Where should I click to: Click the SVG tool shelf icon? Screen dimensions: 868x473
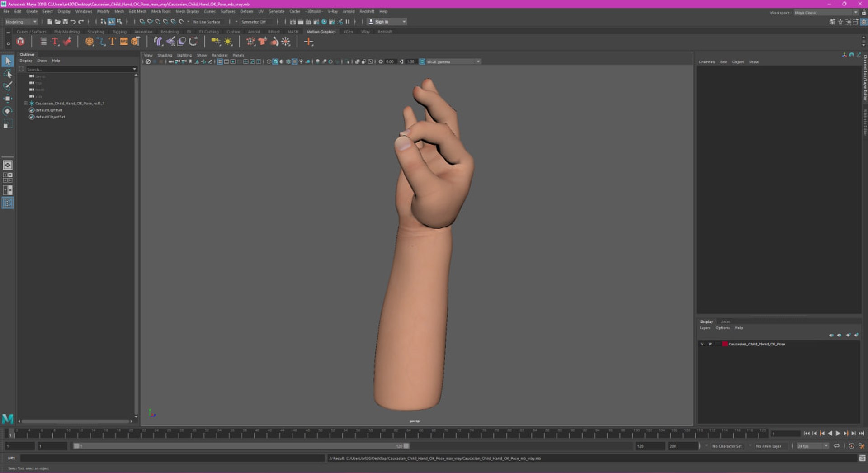(x=124, y=42)
